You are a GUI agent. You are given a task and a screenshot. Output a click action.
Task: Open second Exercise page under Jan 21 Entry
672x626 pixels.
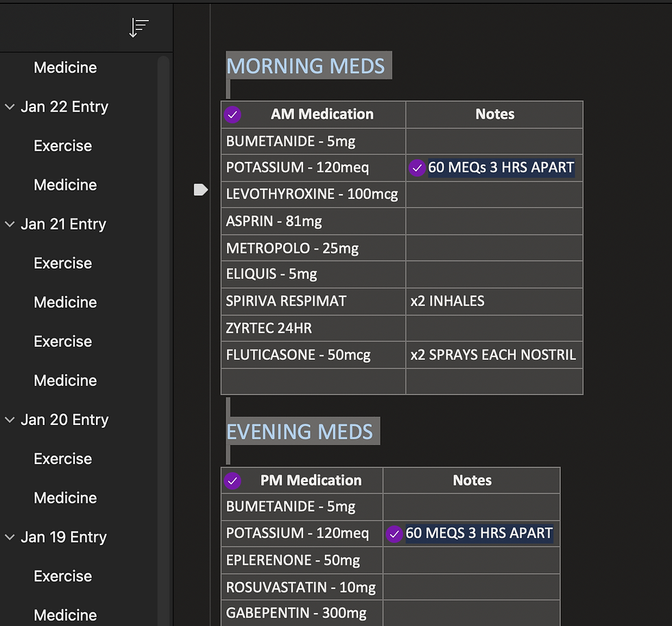(62, 341)
